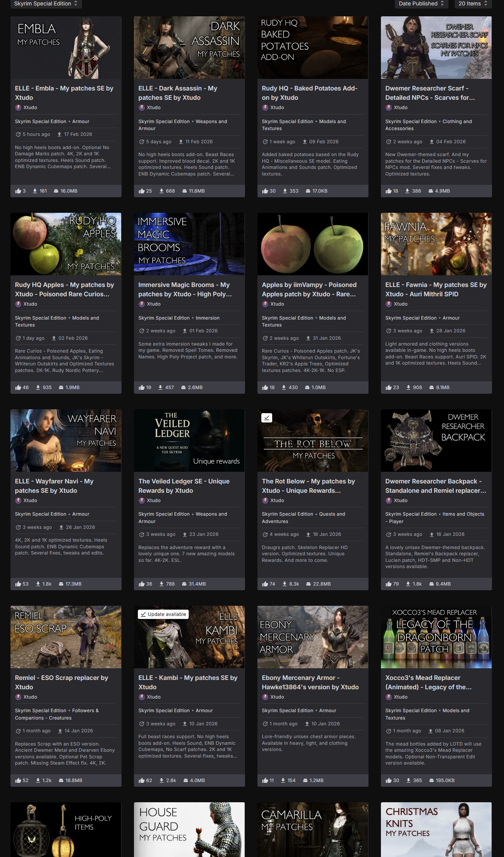Image resolution: width=504 pixels, height=857 pixels.
Task: Open the Ebony Mercenary Armor thumbnail image
Action: pyautogui.click(x=313, y=637)
